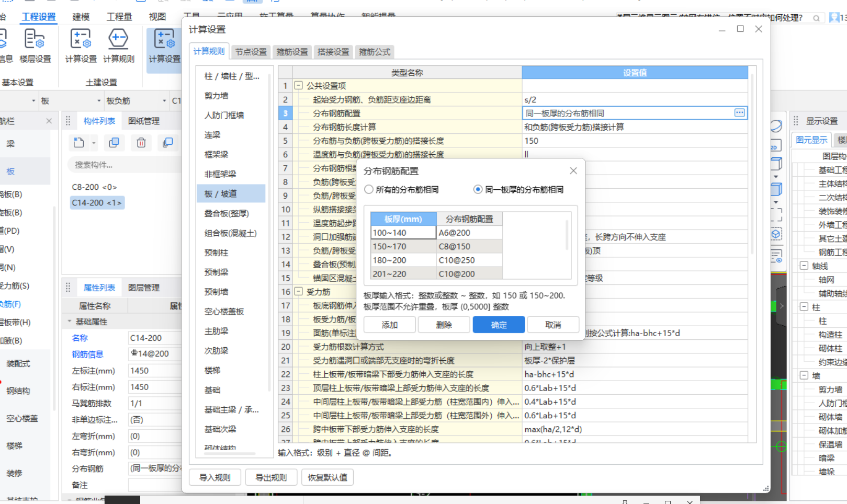Viewport: 847px width, 504px height.
Task: Collapse the 轴线 tree node
Action: pos(804,266)
